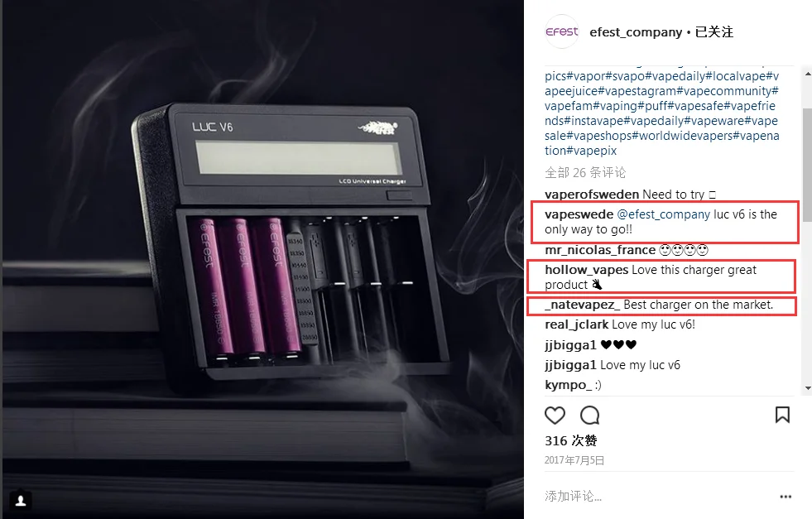The image size is (812, 519).
Task: Open the vapeswede commenter profile
Action: pyautogui.click(x=579, y=214)
